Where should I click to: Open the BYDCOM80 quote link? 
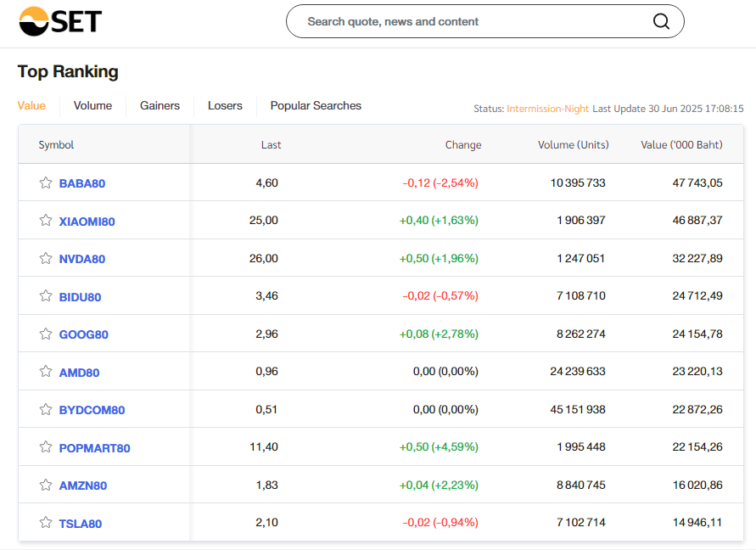pyautogui.click(x=92, y=410)
